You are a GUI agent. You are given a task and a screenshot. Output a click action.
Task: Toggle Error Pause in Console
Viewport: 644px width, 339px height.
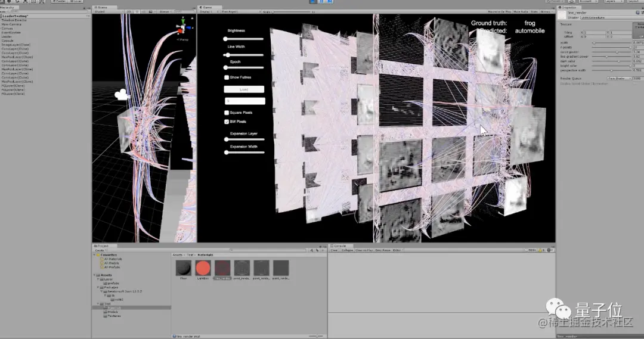(382, 250)
